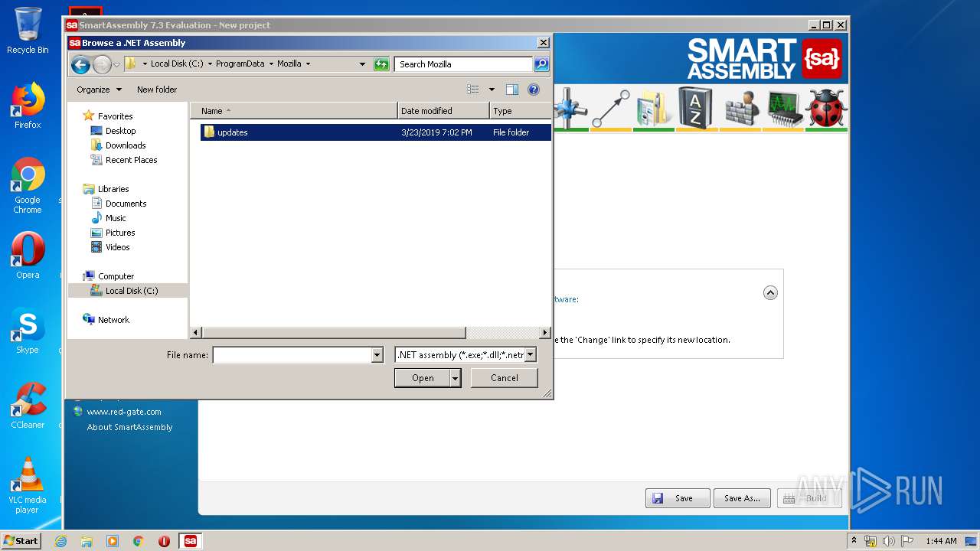Select Libraries in navigation pane
Screen dimensions: 980x551
click(x=113, y=189)
